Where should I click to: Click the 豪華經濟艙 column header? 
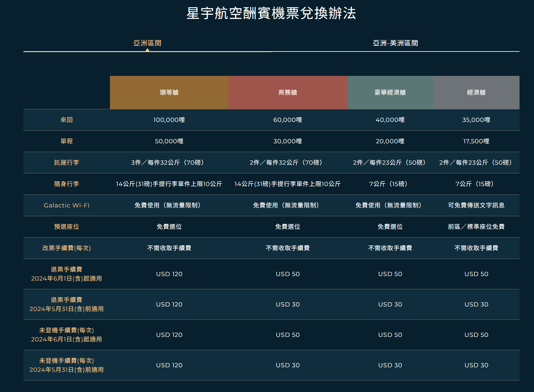pos(390,92)
